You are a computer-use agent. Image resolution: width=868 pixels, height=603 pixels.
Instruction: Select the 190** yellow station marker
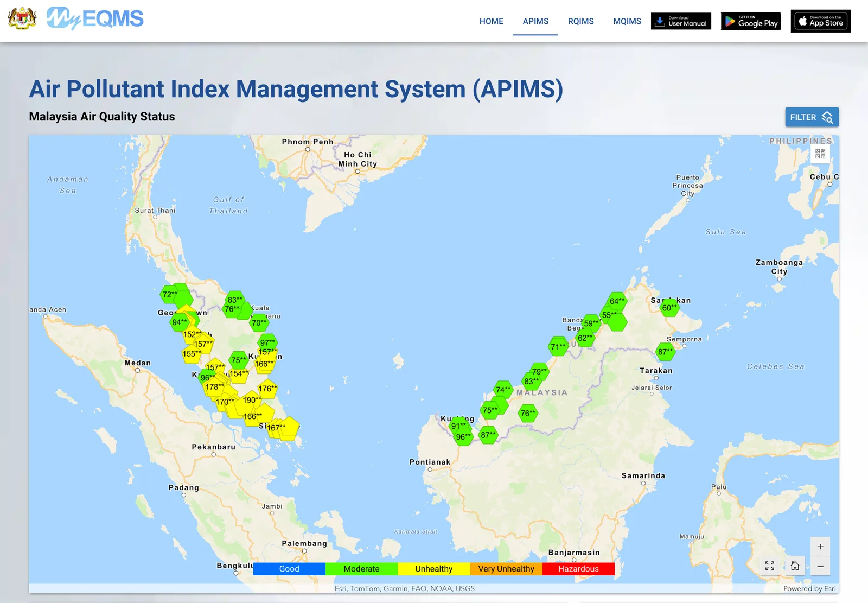point(252,400)
